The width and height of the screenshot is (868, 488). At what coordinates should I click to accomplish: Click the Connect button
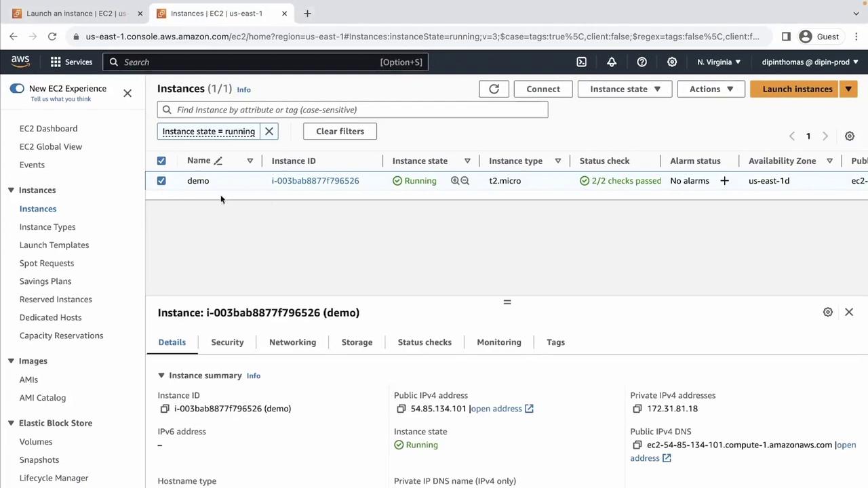pyautogui.click(x=543, y=89)
